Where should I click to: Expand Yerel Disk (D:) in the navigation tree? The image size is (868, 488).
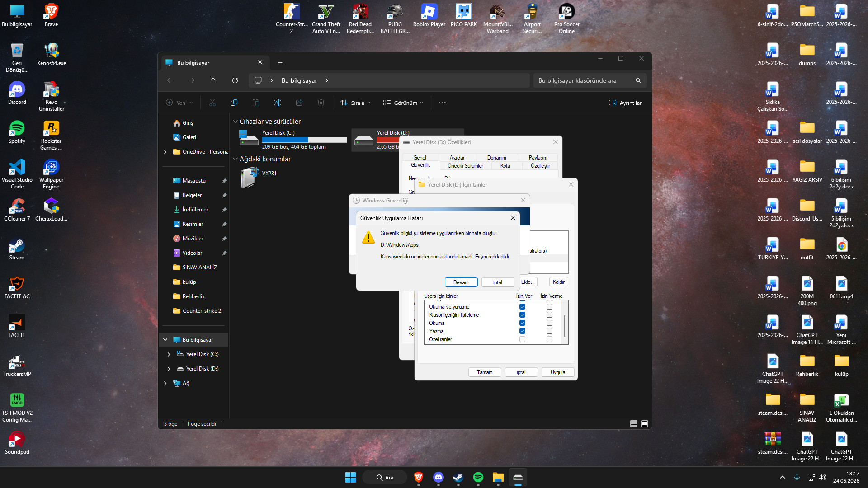point(169,369)
